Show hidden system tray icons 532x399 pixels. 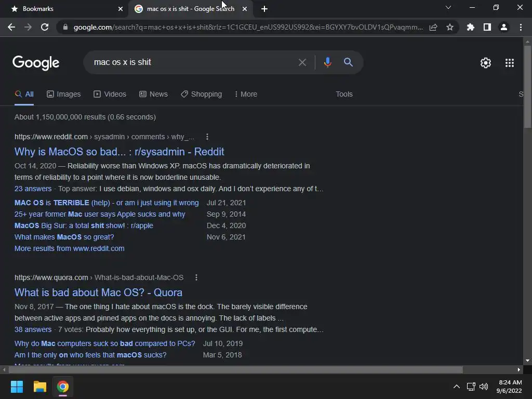click(457, 387)
